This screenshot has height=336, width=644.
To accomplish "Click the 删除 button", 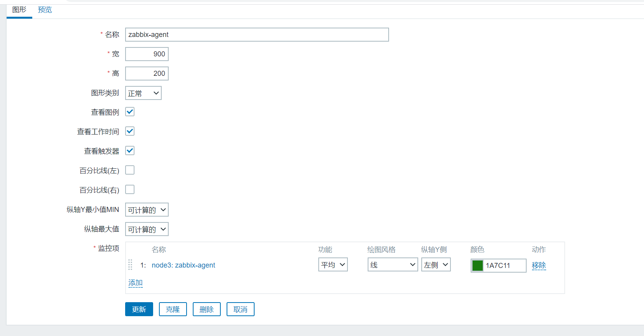I will (x=207, y=309).
